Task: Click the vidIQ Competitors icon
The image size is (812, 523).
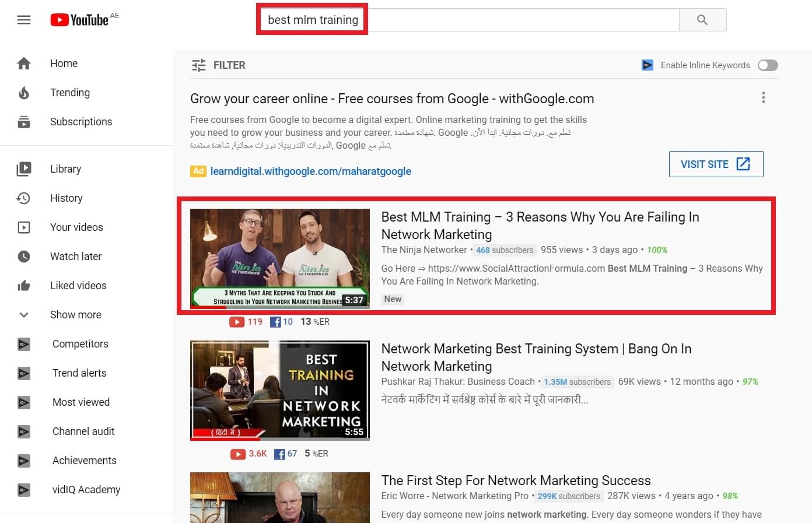Action: click(x=24, y=344)
